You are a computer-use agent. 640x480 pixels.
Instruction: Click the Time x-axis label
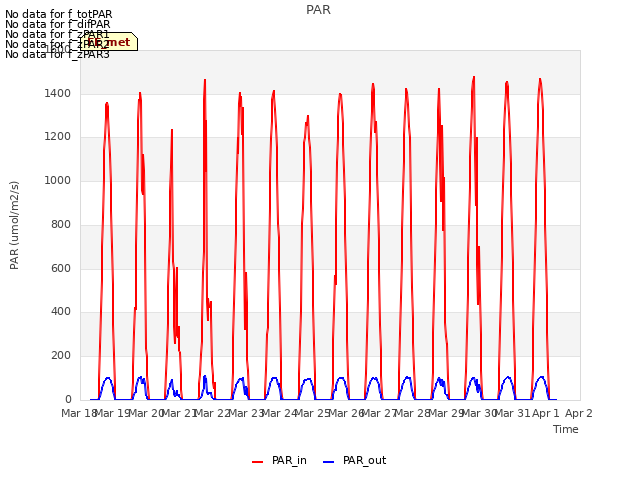566,429
